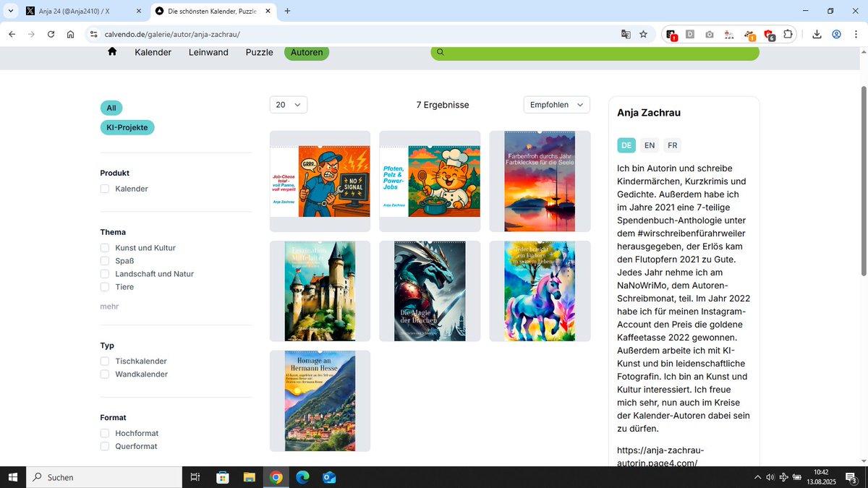Open File Explorer from the taskbar
This screenshot has height=488, width=868.
click(250, 477)
